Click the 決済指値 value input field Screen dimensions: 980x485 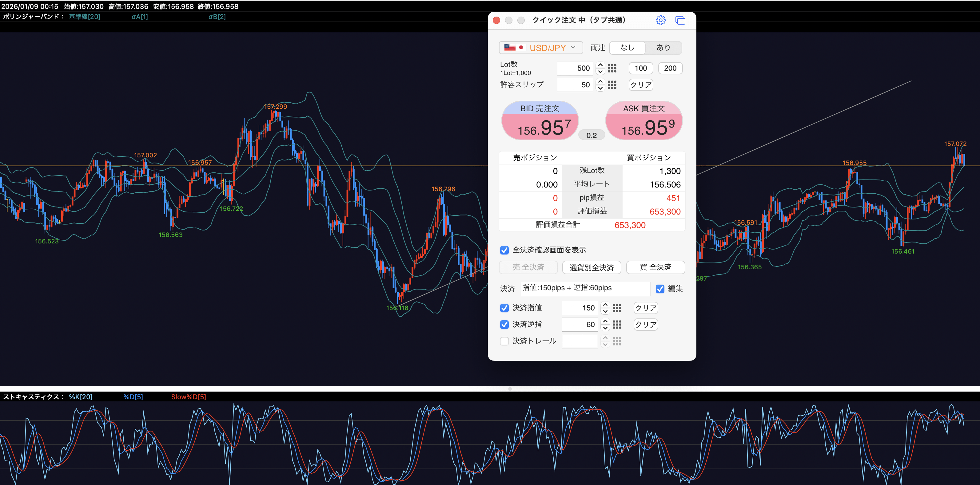click(580, 308)
